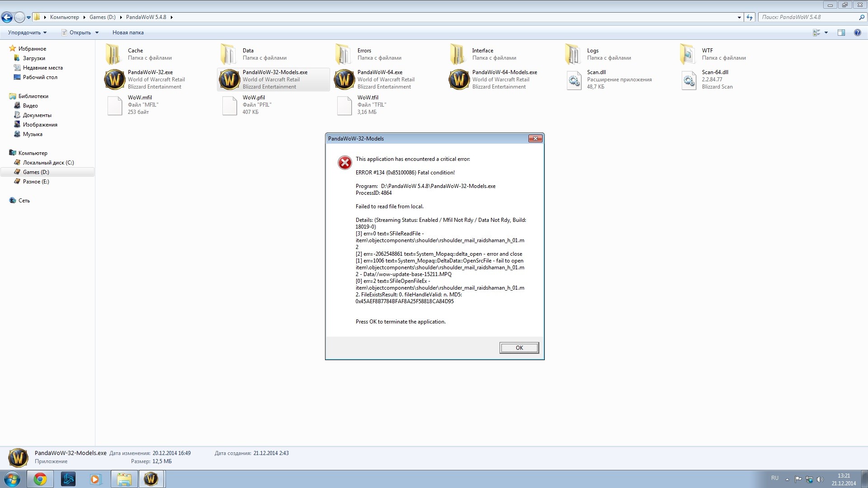Click the PandaWoW 5.4.8 search field
Screen dimensions: 868x488
[x=808, y=17]
